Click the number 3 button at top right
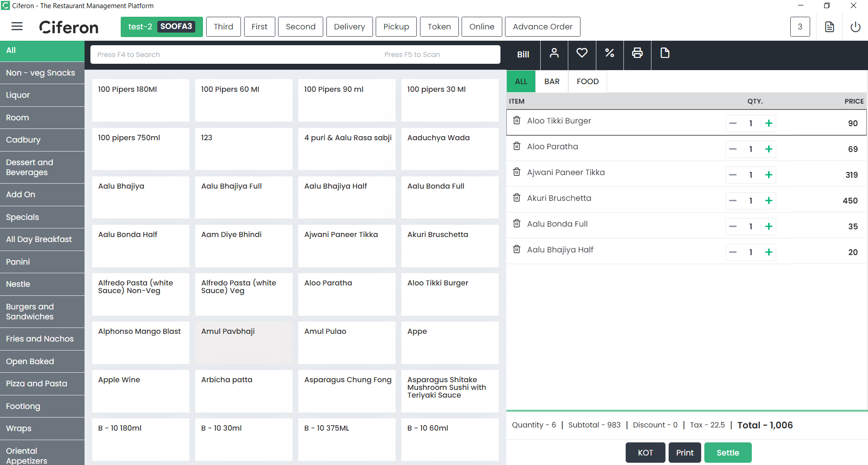This screenshot has height=465, width=868. (800, 27)
